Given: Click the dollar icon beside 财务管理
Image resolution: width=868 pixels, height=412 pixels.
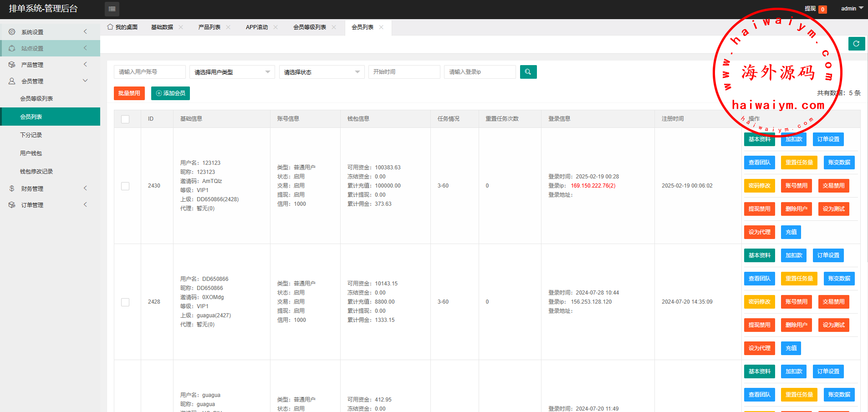Looking at the screenshot, I should [12, 188].
